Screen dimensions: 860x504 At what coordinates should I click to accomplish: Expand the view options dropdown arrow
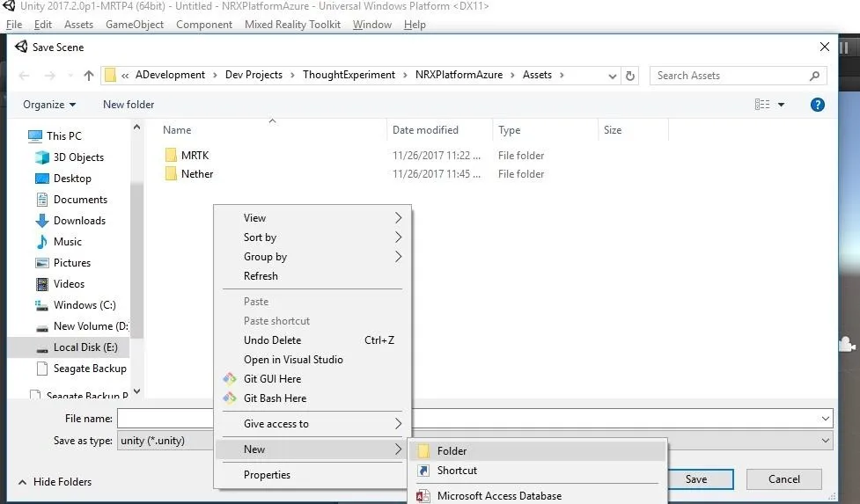(781, 105)
